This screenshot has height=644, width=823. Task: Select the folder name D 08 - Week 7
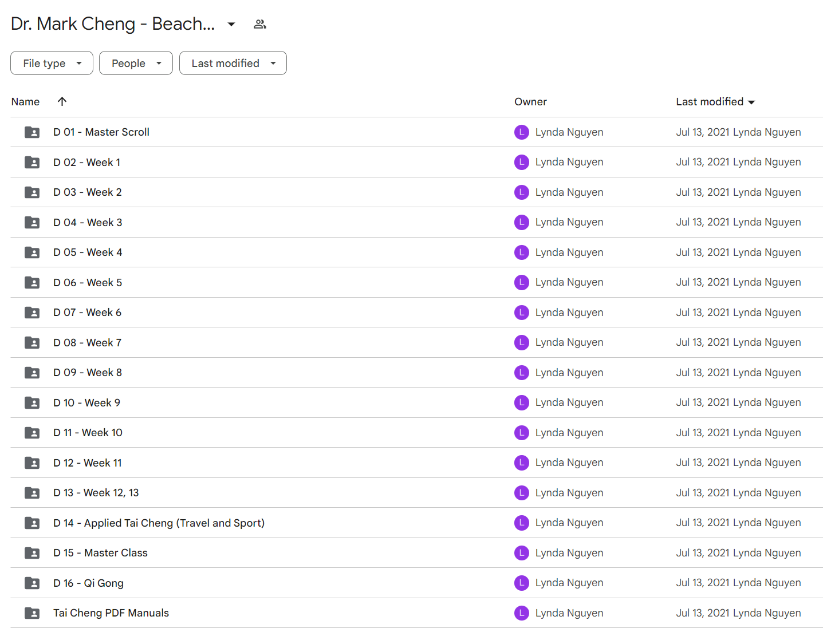88,343
